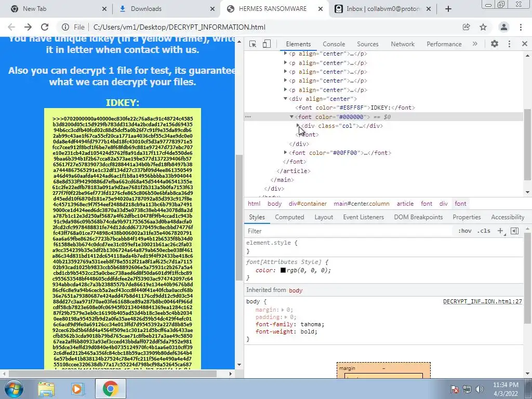
Task: Open File Explorer from the taskbar
Action: click(x=46, y=389)
